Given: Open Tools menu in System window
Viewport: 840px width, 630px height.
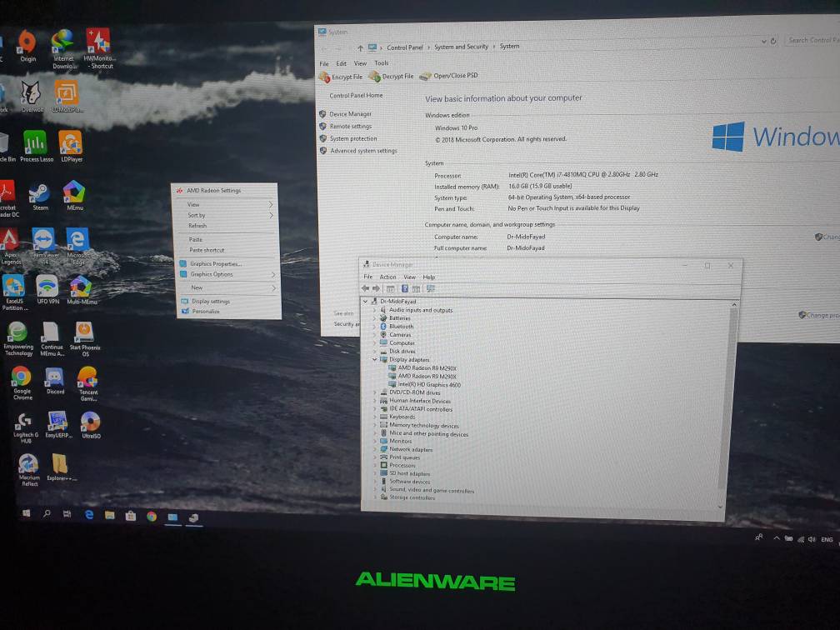Looking at the screenshot, I should tap(382, 63).
